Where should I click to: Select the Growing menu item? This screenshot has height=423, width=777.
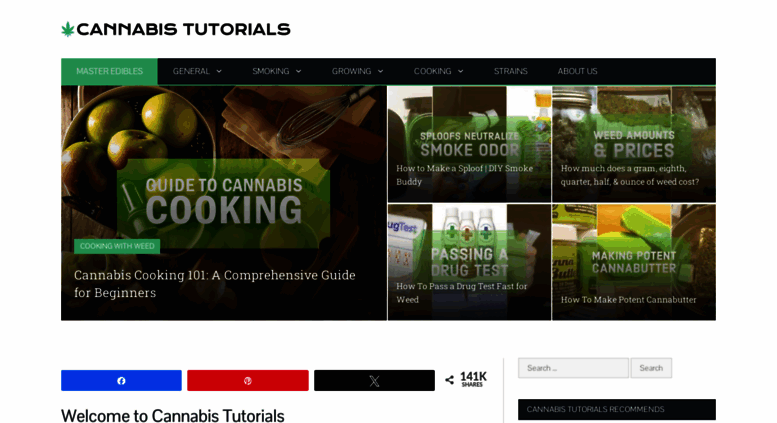351,71
